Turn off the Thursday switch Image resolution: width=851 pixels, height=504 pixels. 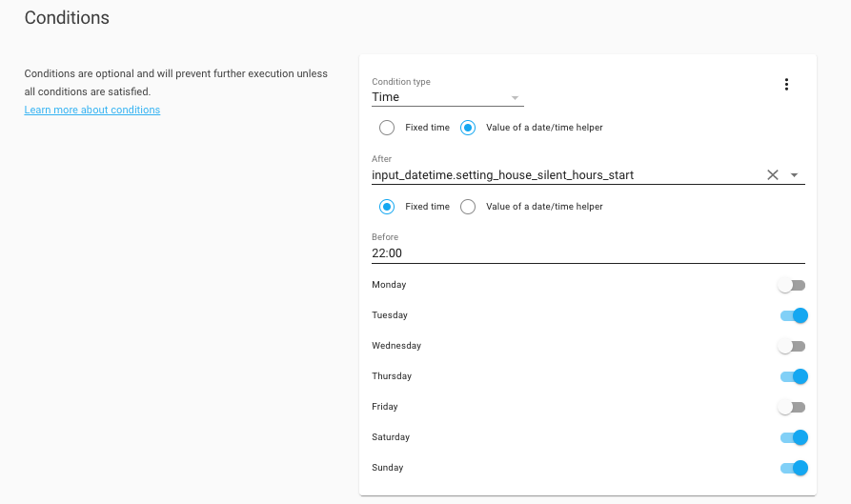point(793,376)
